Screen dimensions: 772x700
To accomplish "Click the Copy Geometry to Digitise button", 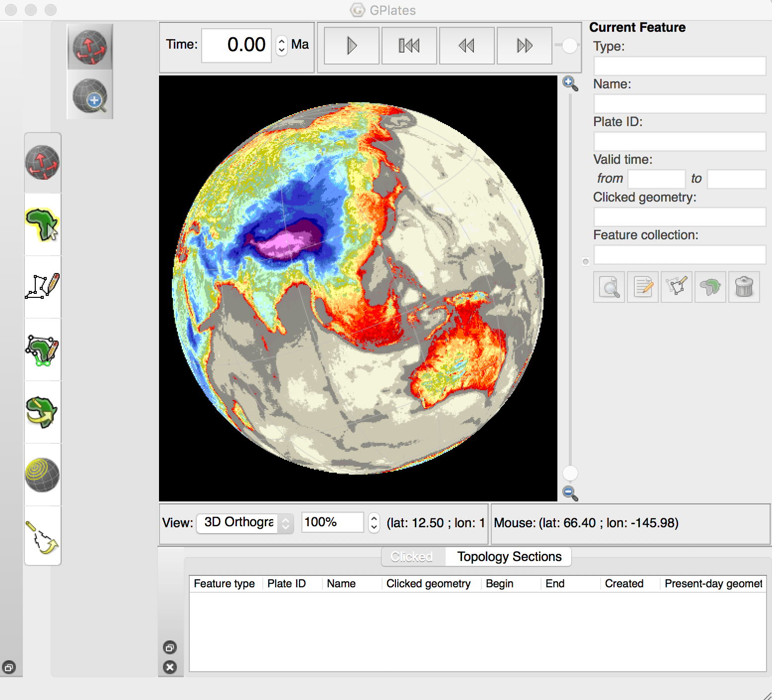I will pos(677,287).
